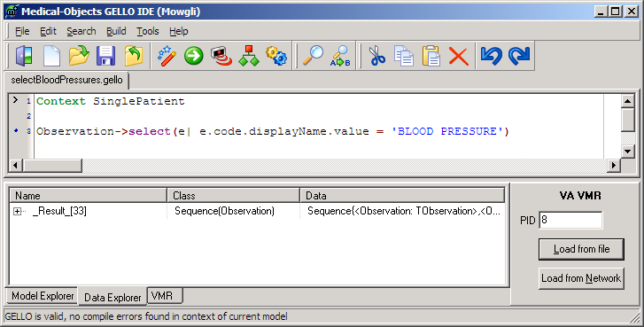
Task: Click the status bar validity message
Action: pos(146,316)
